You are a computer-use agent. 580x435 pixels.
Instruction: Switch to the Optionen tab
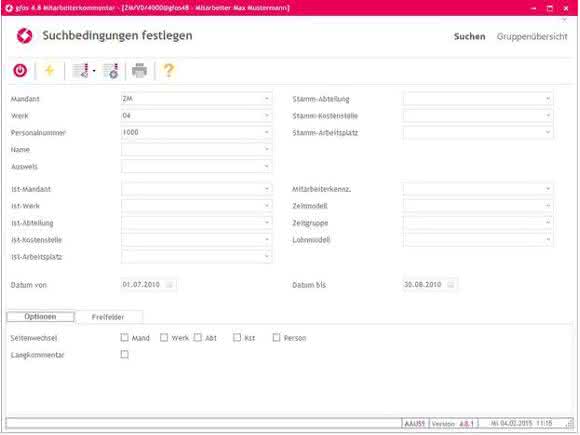40,317
